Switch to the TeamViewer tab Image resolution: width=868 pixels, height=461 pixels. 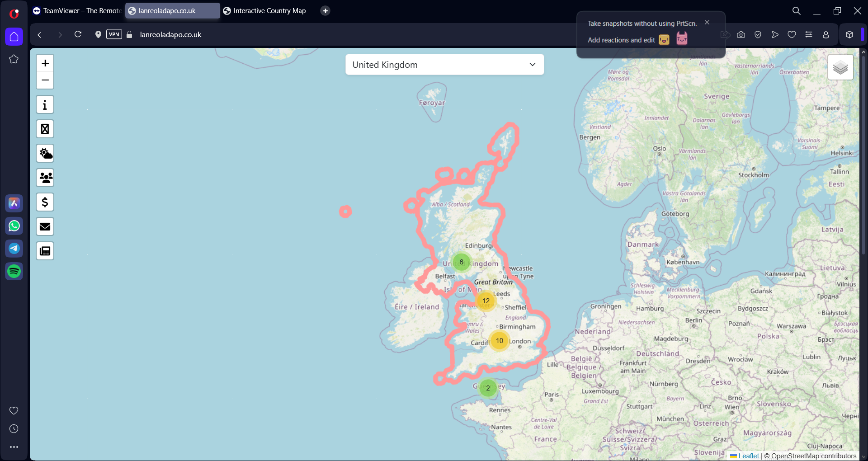tap(77, 11)
